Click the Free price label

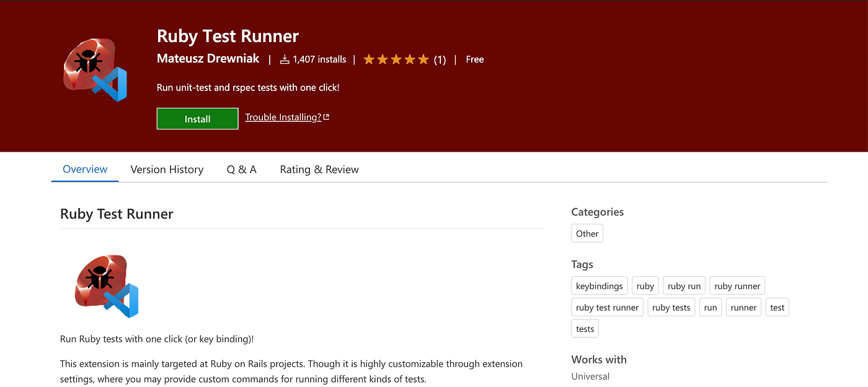[x=475, y=59]
